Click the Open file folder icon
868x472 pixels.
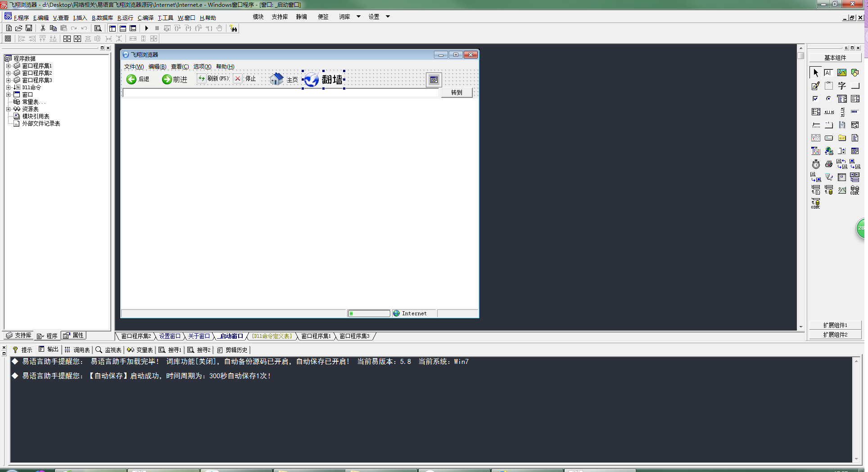18,28
